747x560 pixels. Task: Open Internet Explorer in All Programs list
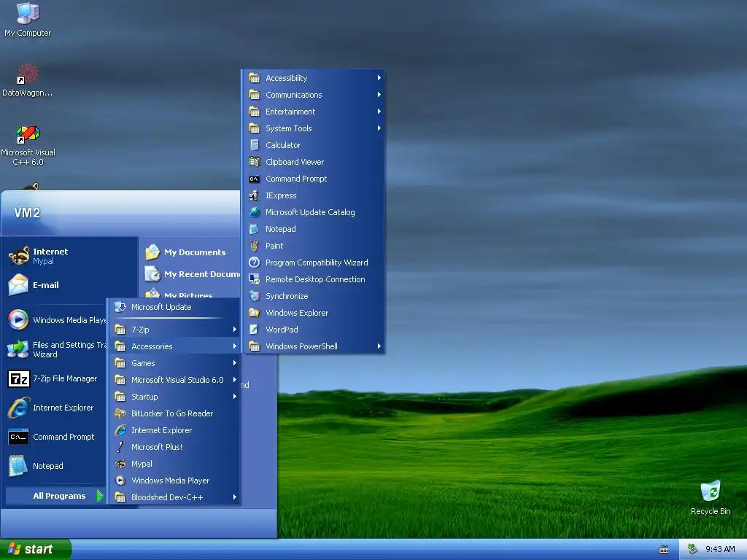(x=174, y=430)
